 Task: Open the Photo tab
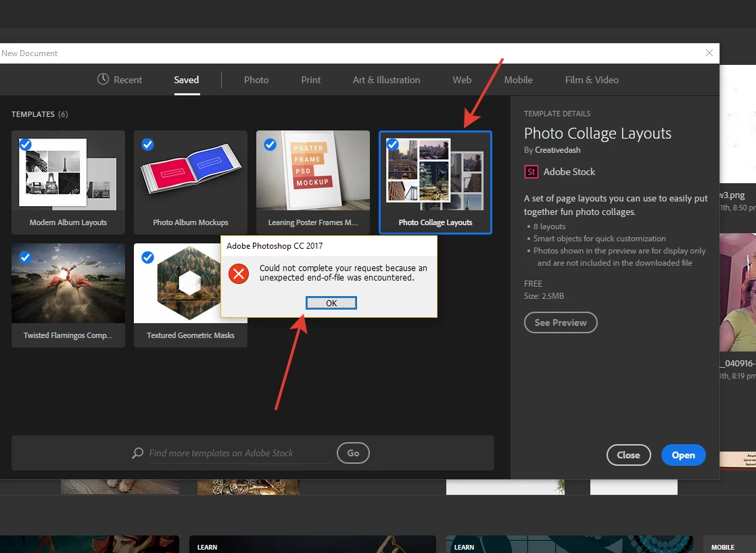tap(256, 80)
